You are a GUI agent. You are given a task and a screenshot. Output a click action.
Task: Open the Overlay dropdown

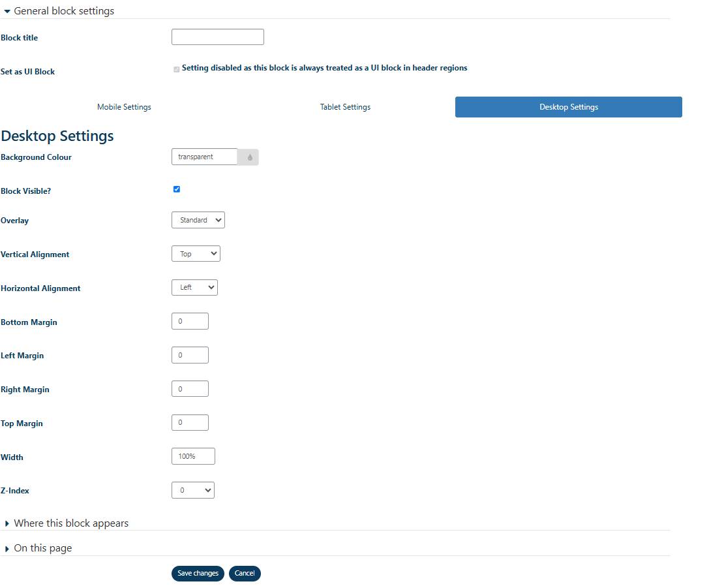[198, 220]
